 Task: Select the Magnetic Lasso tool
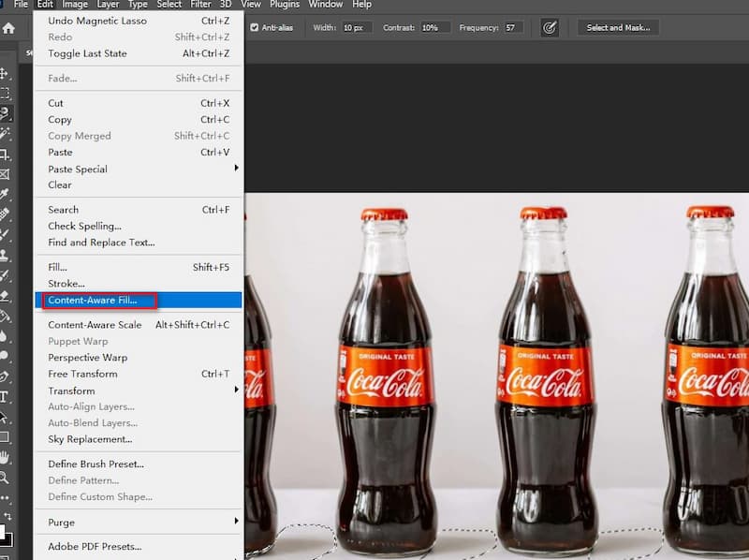(x=6, y=113)
